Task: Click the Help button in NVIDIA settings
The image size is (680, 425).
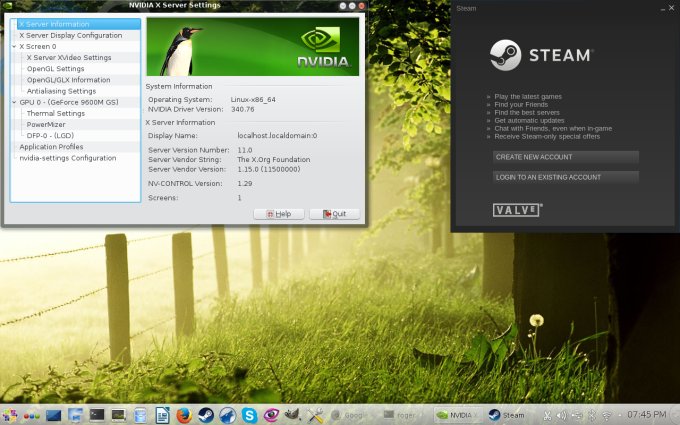Action: [x=279, y=214]
